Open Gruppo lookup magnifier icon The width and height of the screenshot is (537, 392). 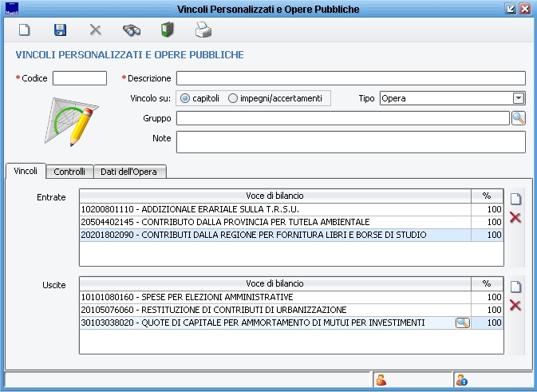point(519,118)
